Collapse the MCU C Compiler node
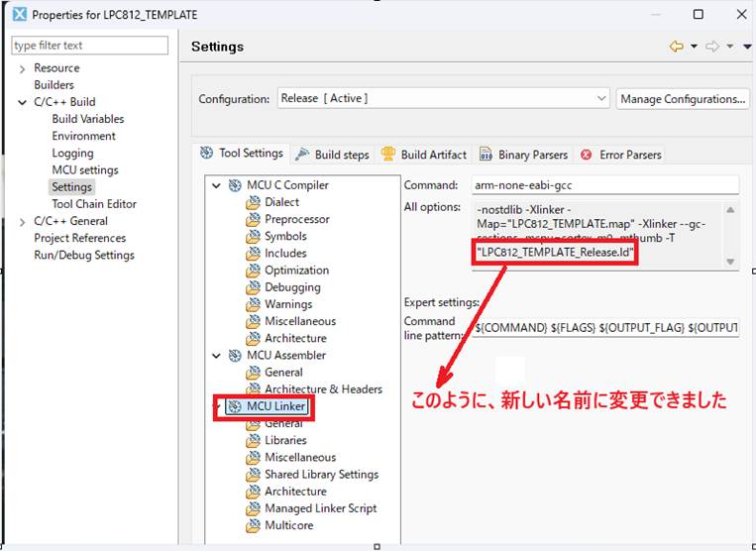The image size is (756, 551). 217,185
